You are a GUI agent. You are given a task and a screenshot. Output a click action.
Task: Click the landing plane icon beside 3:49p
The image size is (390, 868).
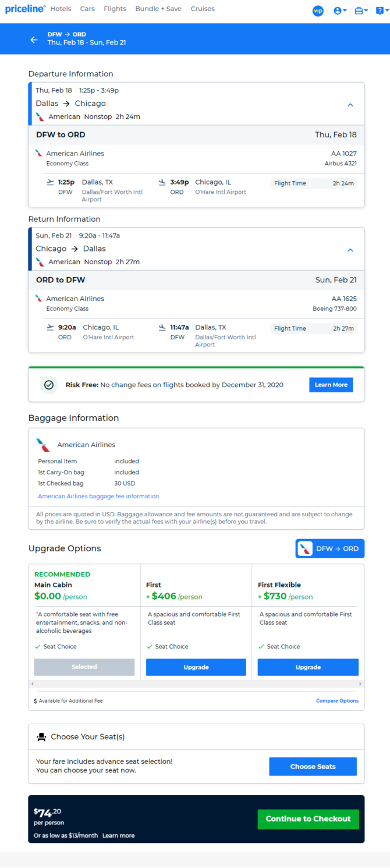pos(162,182)
